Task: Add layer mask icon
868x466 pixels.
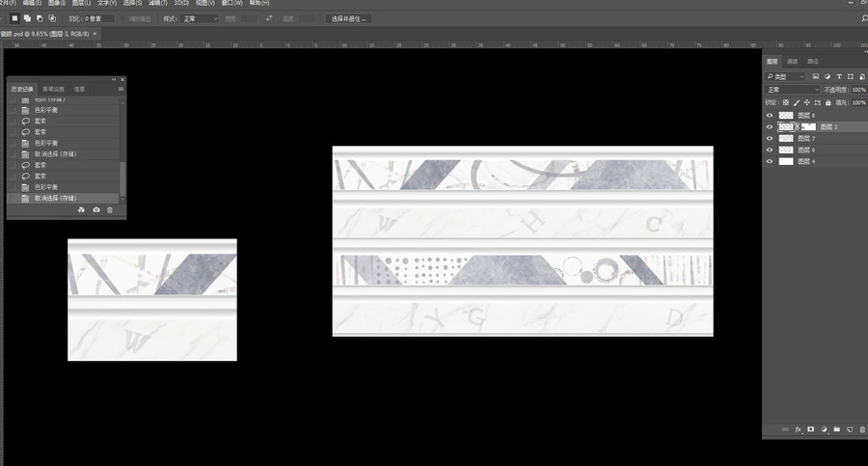Action: pyautogui.click(x=811, y=429)
